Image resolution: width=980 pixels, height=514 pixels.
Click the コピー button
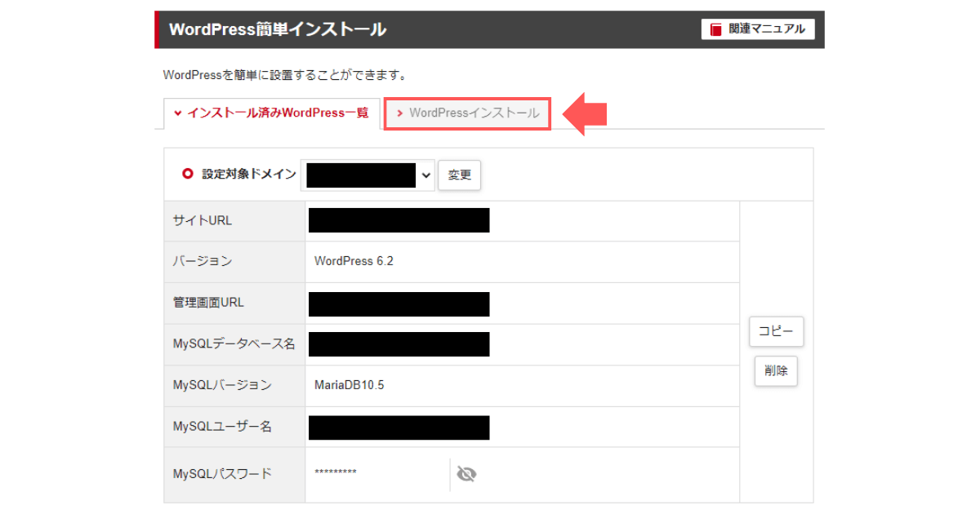[776, 331]
